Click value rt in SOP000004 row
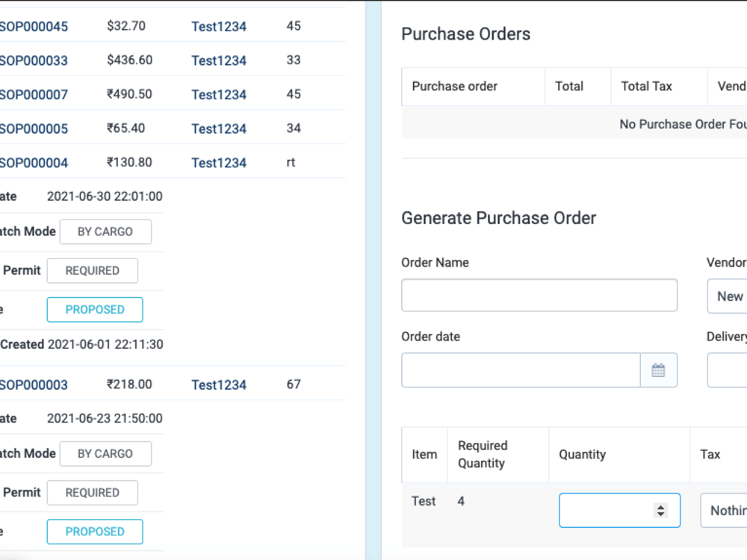This screenshot has width=747, height=560. coord(291,162)
